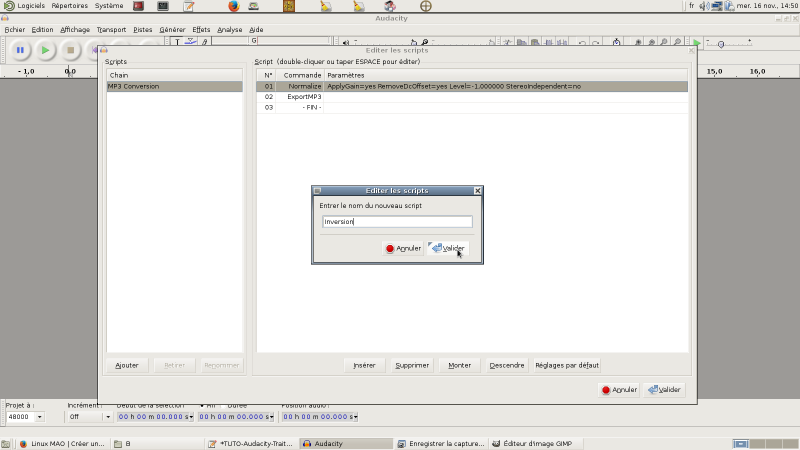Open the text editor launcher in top panel
The width and height of the screenshot is (800, 450).
tap(189, 6)
